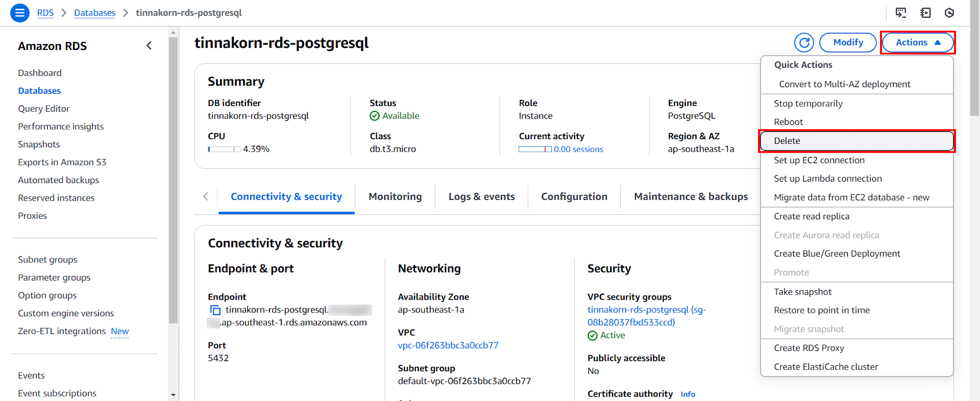Open Certificate authority Info link
Viewport: 980px width, 401px height.
(687, 394)
